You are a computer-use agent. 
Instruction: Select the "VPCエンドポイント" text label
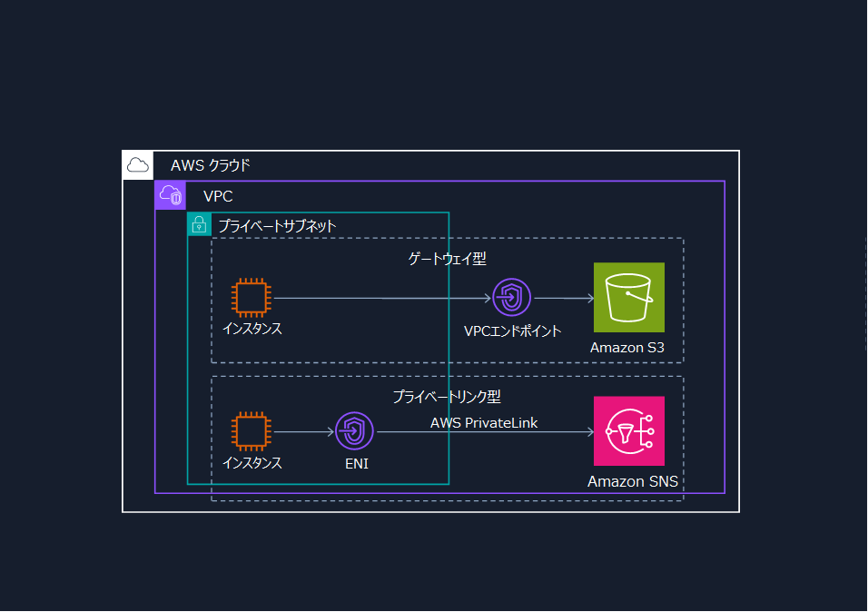click(512, 331)
